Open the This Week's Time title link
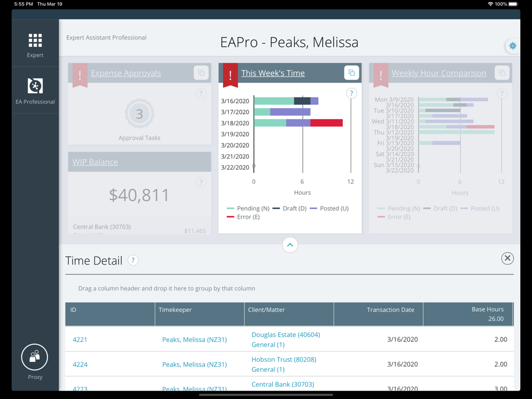The image size is (532, 399). tap(273, 73)
